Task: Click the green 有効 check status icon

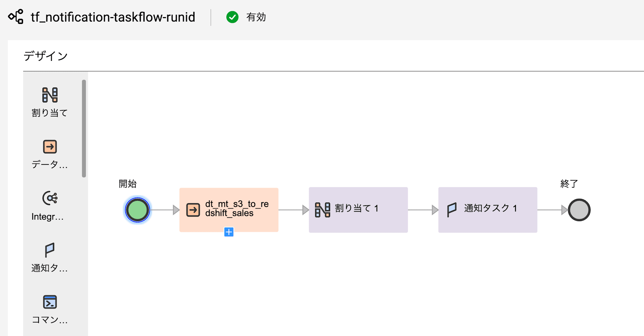Action: pyautogui.click(x=232, y=17)
